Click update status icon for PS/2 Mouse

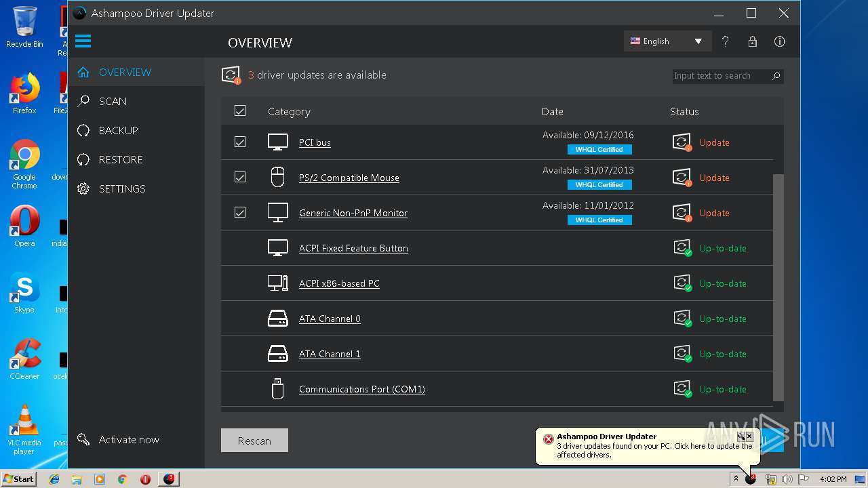pyautogui.click(x=682, y=178)
